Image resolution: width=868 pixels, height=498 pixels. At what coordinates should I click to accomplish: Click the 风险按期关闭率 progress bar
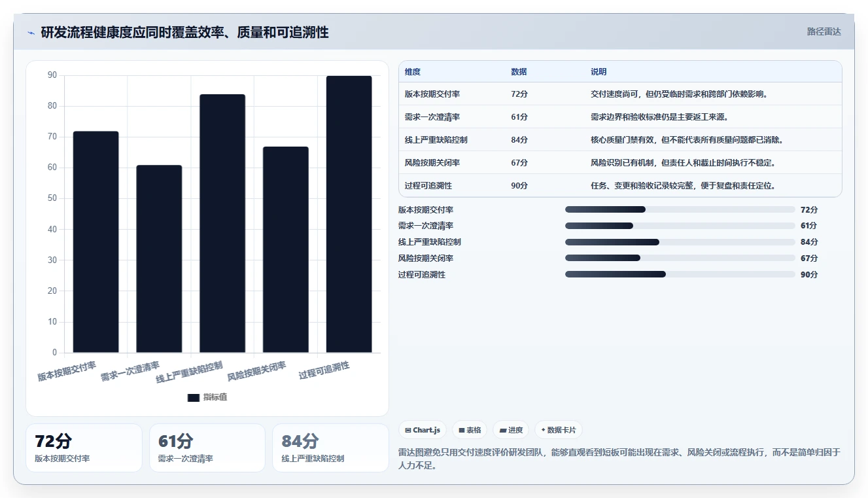coord(680,258)
